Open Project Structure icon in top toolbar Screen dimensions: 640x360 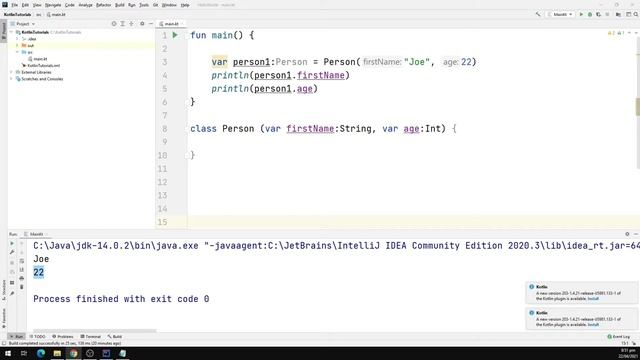pyautogui.click(x=618, y=14)
